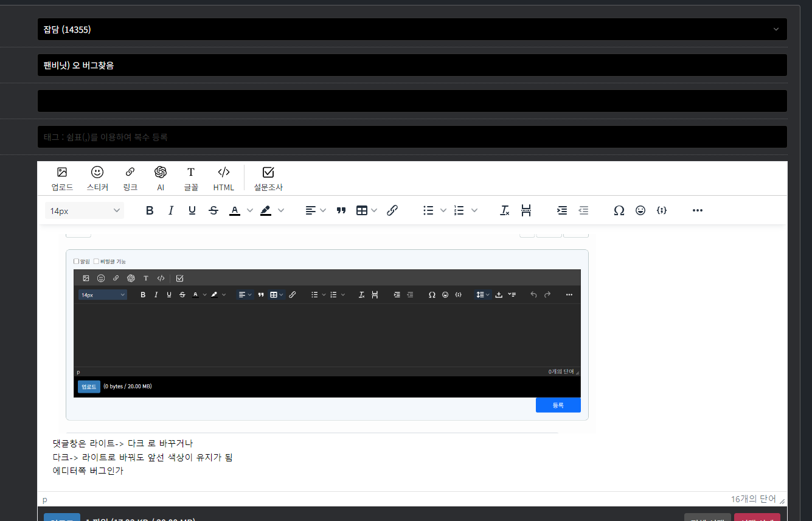Toggle bold formatting
This screenshot has height=521, width=812.
[150, 210]
